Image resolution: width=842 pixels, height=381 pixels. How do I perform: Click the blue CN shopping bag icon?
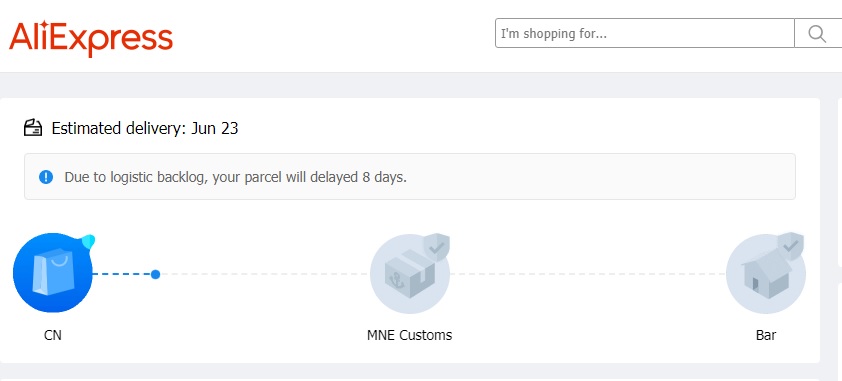point(53,273)
